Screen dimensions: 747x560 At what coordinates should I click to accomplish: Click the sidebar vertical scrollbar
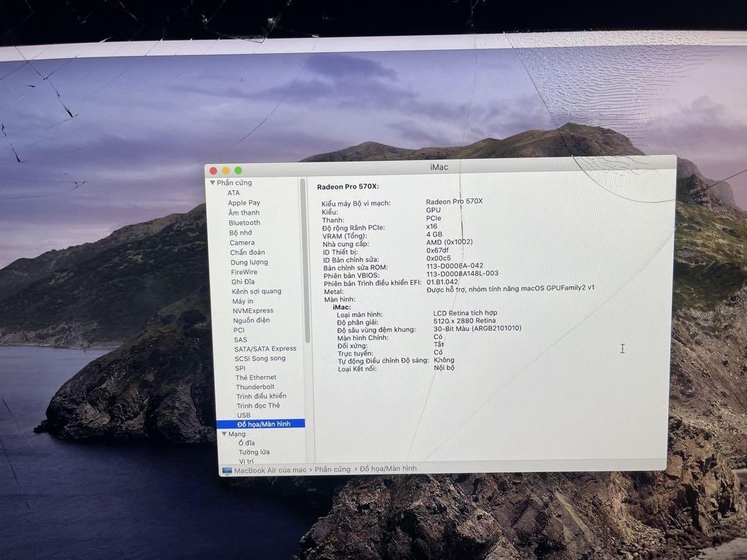(x=306, y=262)
